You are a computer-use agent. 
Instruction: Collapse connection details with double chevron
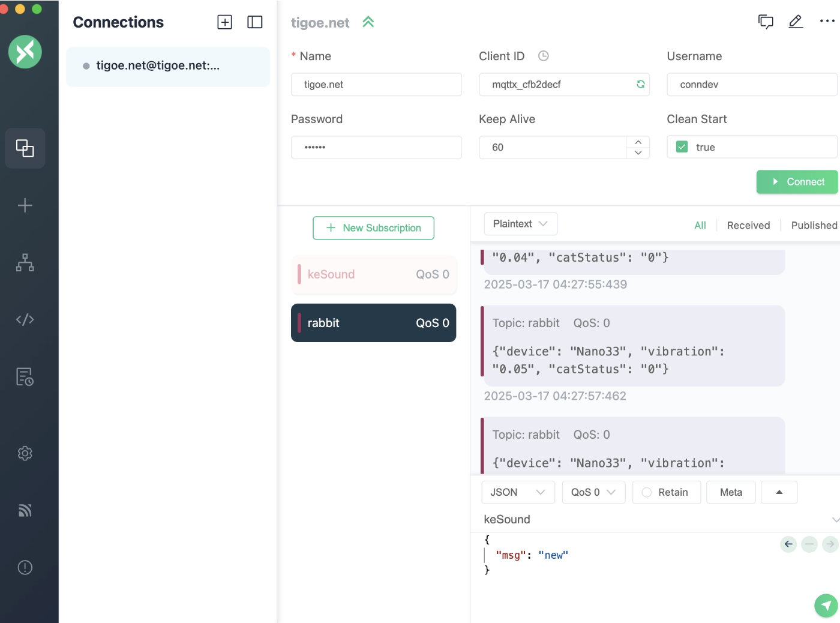[x=368, y=22]
